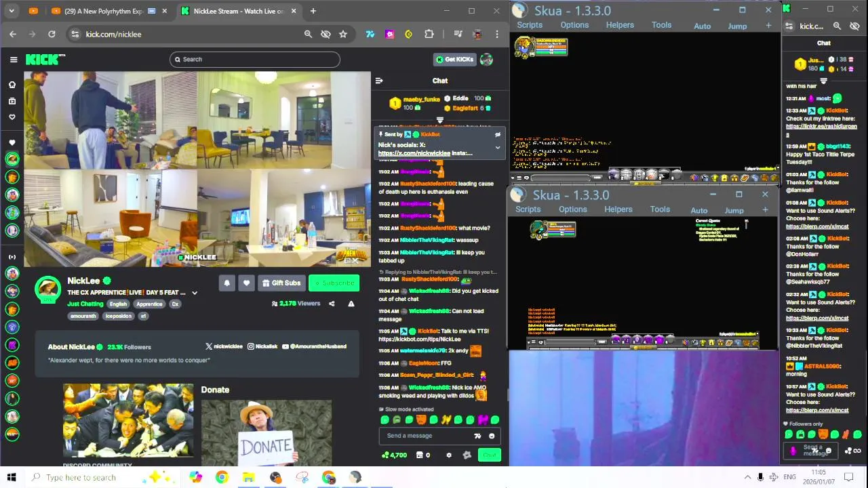Open Options menu in top Skua window
The height and width of the screenshot is (488, 868).
[x=574, y=25]
